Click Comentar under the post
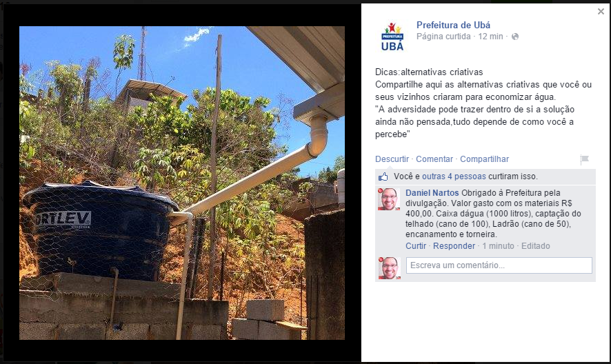The image size is (611, 364). pyautogui.click(x=434, y=159)
